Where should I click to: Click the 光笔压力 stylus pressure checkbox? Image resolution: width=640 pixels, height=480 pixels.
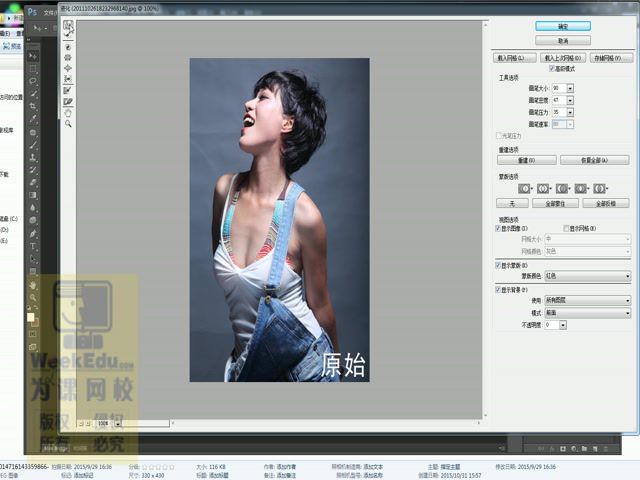pyautogui.click(x=498, y=136)
